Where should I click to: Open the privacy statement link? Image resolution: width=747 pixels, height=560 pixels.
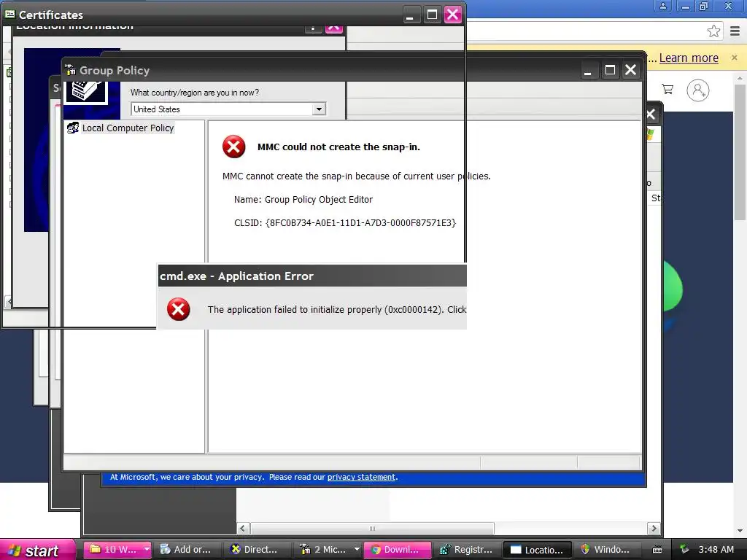click(361, 477)
